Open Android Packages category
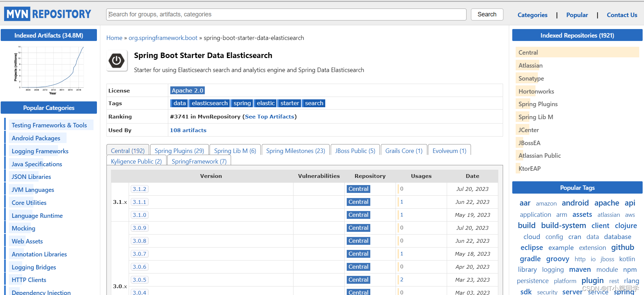The height and width of the screenshot is (295, 644). [x=36, y=138]
